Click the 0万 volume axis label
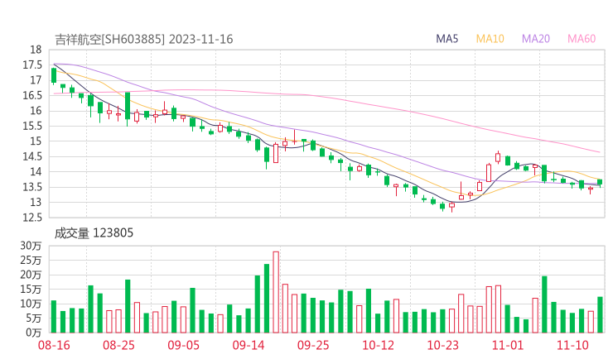The image size is (613, 364). (34, 333)
